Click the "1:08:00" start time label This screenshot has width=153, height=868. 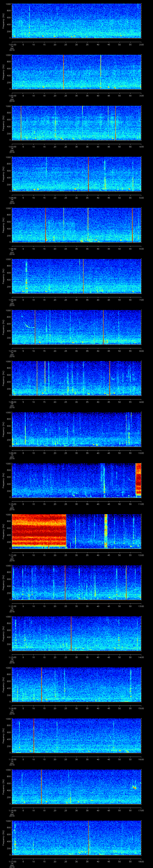[12, 402]
